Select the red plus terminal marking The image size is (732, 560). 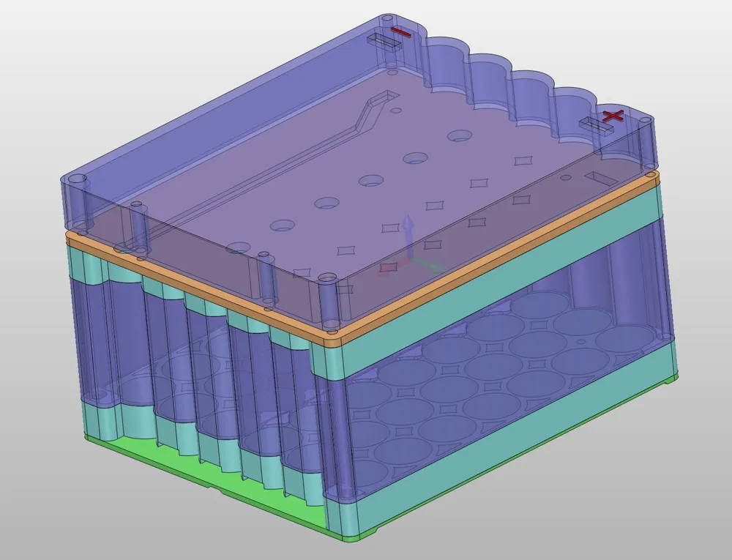click(x=613, y=116)
